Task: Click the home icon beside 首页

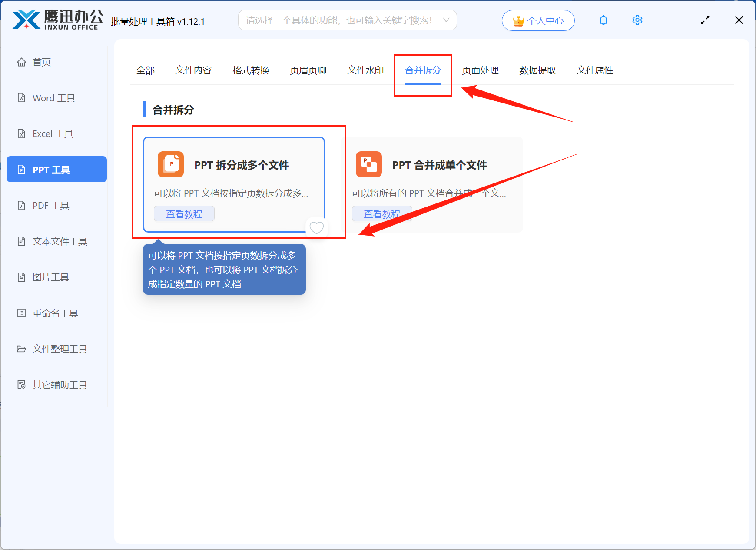Action: [x=21, y=62]
